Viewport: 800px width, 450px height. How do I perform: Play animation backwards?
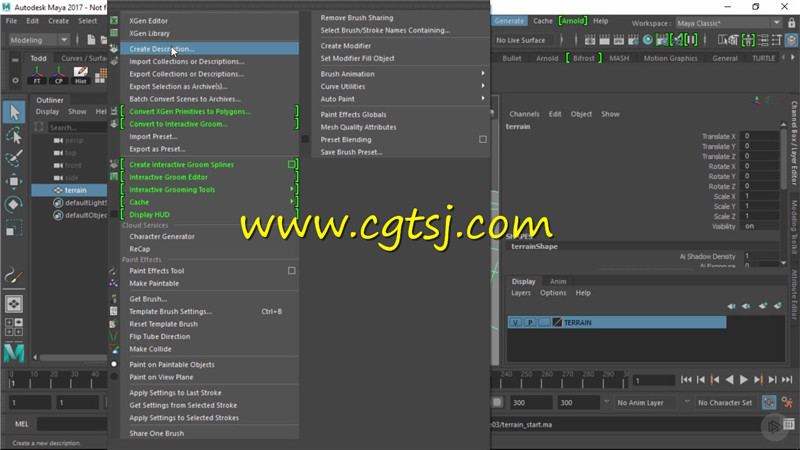point(730,380)
